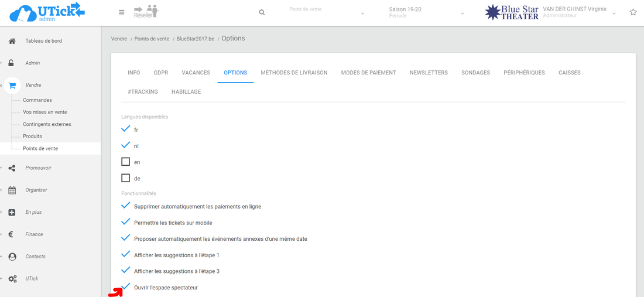Switch to the Modes de paiement tab

[368, 73]
